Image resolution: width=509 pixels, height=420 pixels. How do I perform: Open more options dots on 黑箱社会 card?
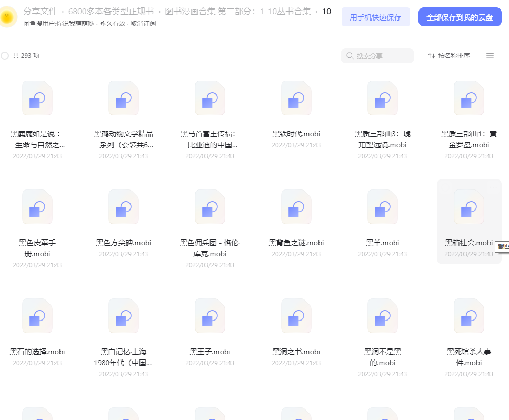tap(493, 187)
